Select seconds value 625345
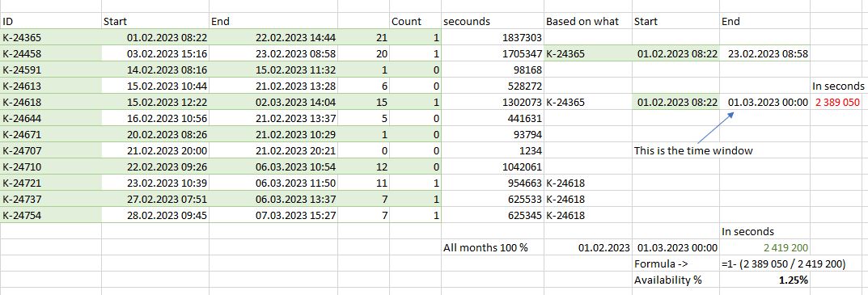This screenshot has width=868, height=295. (x=492, y=215)
